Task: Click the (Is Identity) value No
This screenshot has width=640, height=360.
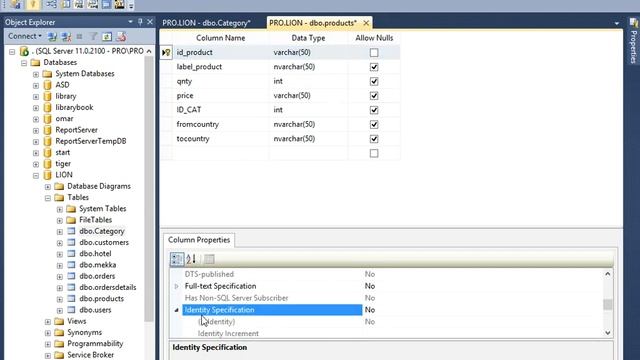Action: (x=370, y=322)
